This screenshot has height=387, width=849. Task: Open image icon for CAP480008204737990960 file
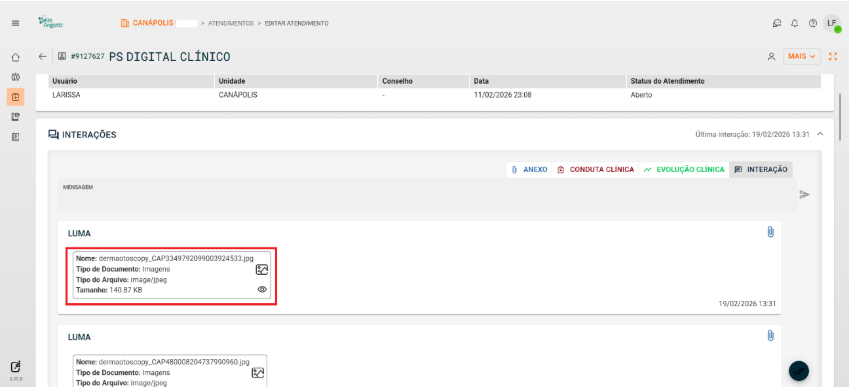pos(258,372)
